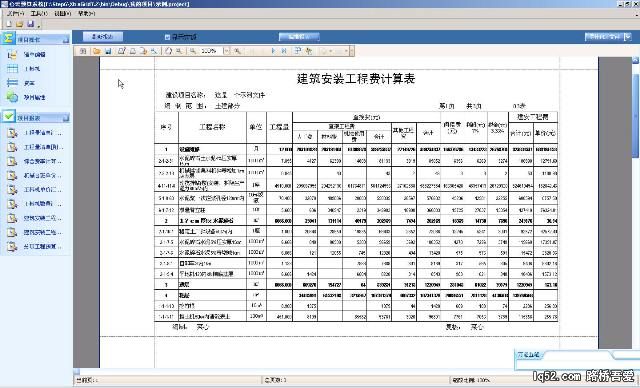
Task: Click the Save disk icon below menu bar
Action: pos(30,24)
